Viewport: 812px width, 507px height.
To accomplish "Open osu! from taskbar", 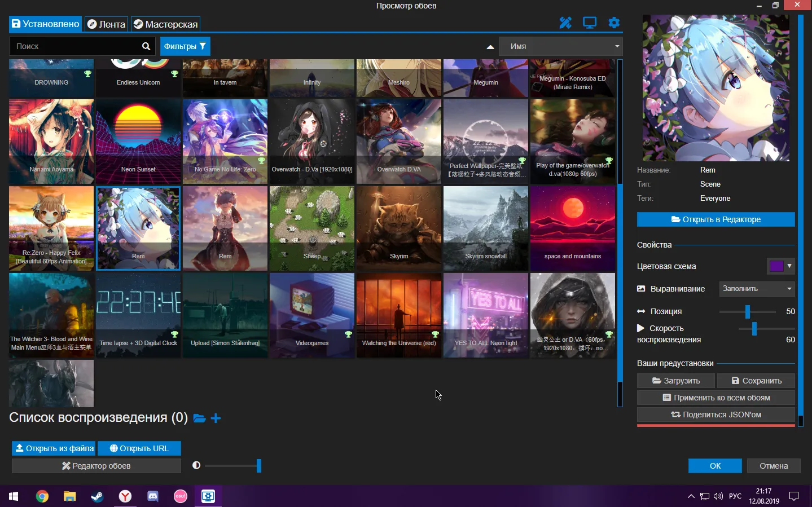I will [x=180, y=496].
